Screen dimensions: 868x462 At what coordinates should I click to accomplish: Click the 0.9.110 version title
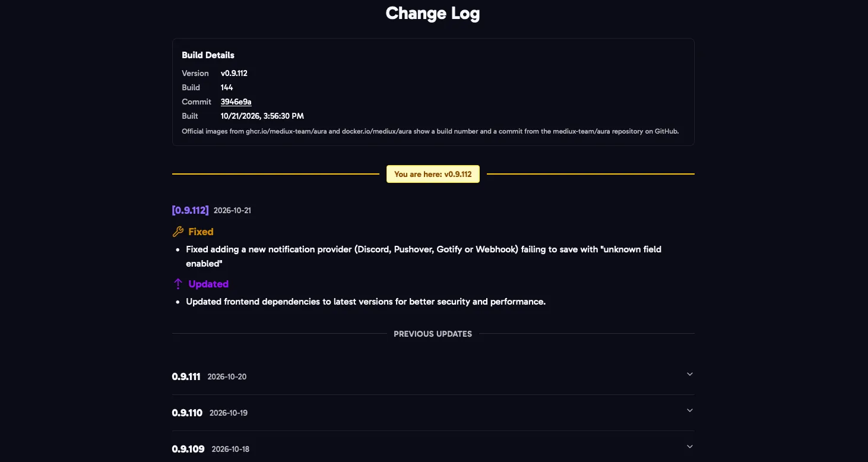(x=188, y=413)
